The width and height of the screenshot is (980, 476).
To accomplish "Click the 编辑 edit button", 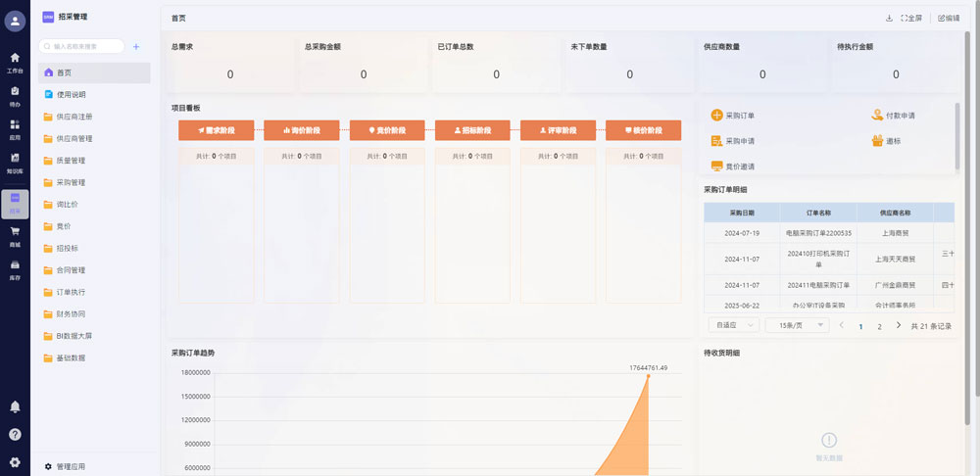I will [949, 18].
